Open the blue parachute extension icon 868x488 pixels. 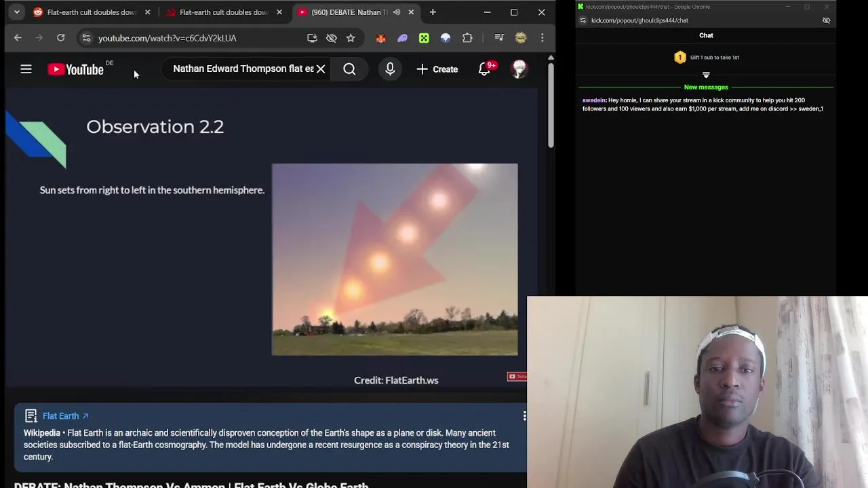coord(446,38)
